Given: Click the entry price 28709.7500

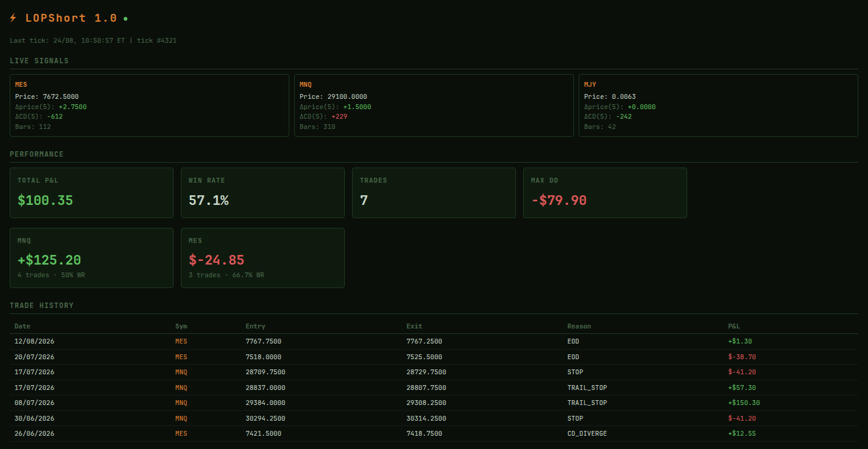Looking at the screenshot, I should point(265,372).
